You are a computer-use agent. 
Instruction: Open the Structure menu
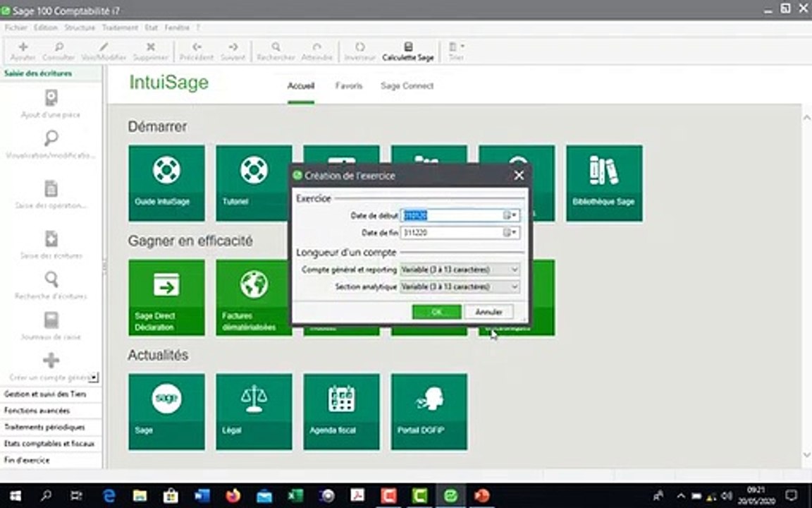[80, 28]
